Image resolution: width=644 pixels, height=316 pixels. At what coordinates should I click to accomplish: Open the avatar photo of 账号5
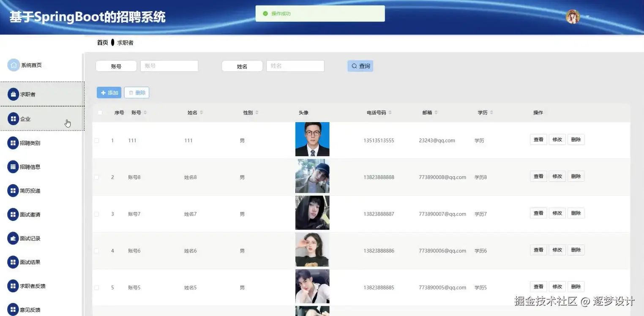click(312, 286)
